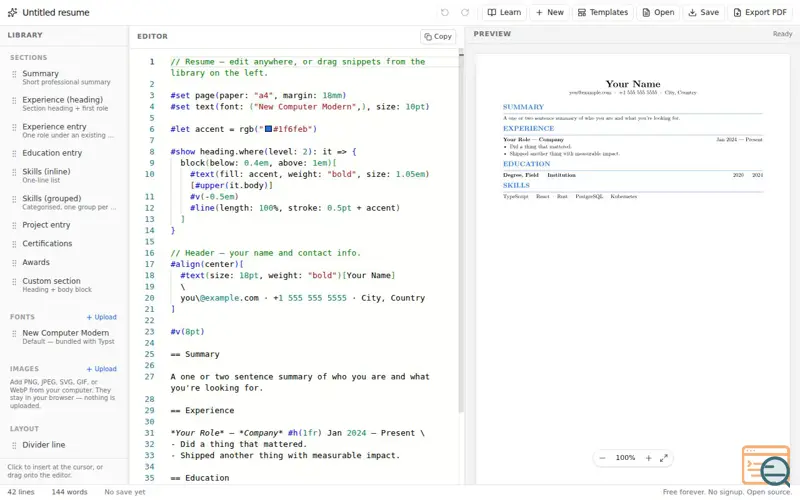This screenshot has width=800, height=500.
Task: Click SUMMARY heading in preview
Action: [x=523, y=107]
